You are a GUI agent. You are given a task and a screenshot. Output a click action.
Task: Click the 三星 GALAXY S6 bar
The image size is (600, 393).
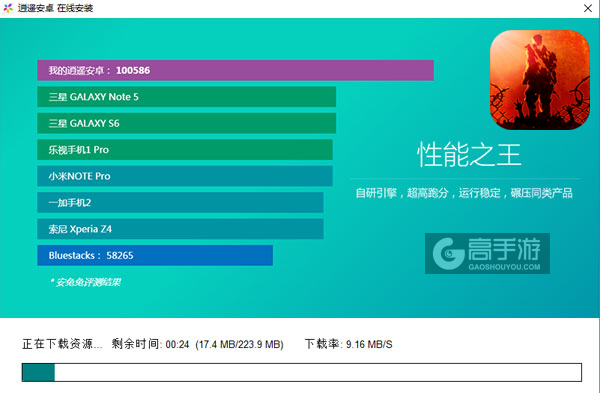click(x=187, y=123)
